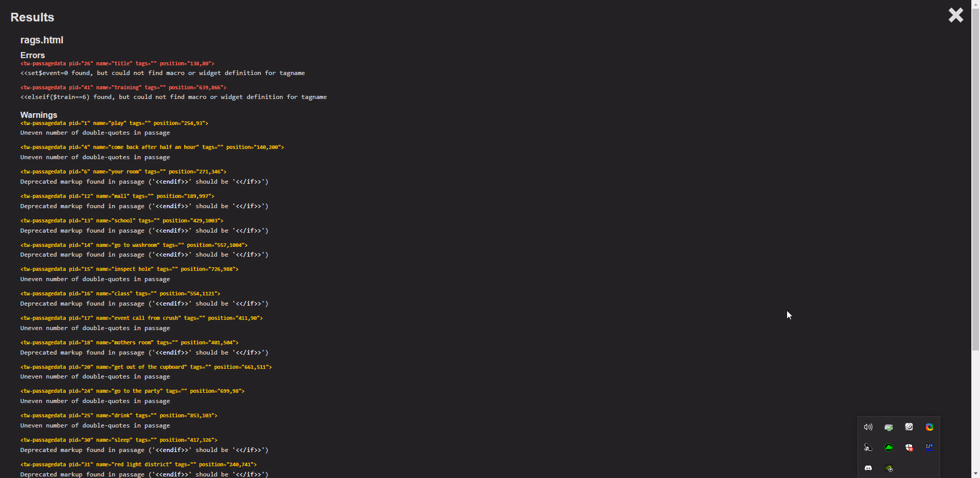Click the vertical scrollbar thumb
The height and width of the screenshot is (478, 980).
[x=975, y=180]
